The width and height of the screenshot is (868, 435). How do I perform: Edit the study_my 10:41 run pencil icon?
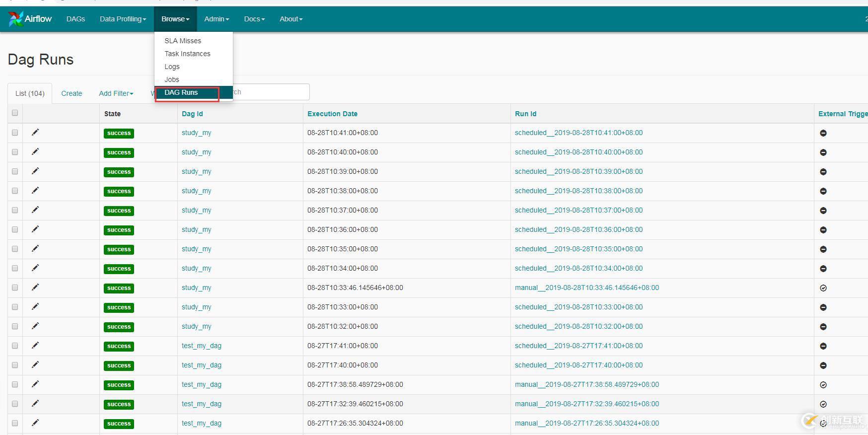point(35,133)
